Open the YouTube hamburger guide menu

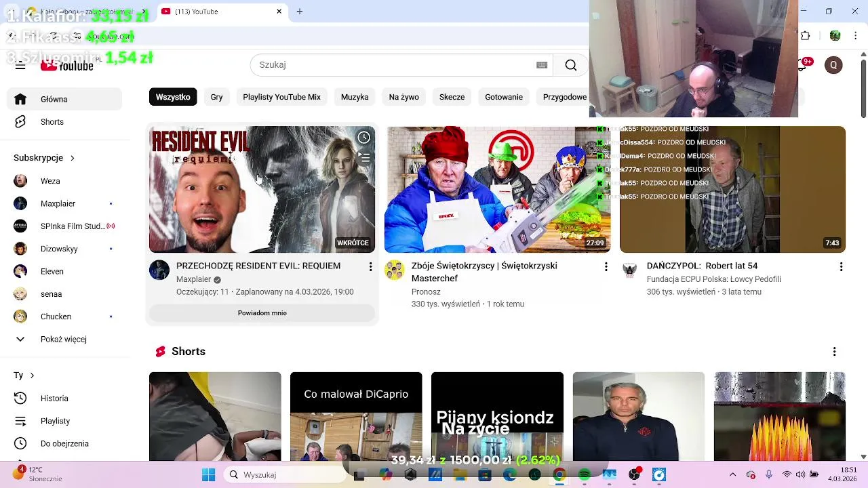pos(20,65)
